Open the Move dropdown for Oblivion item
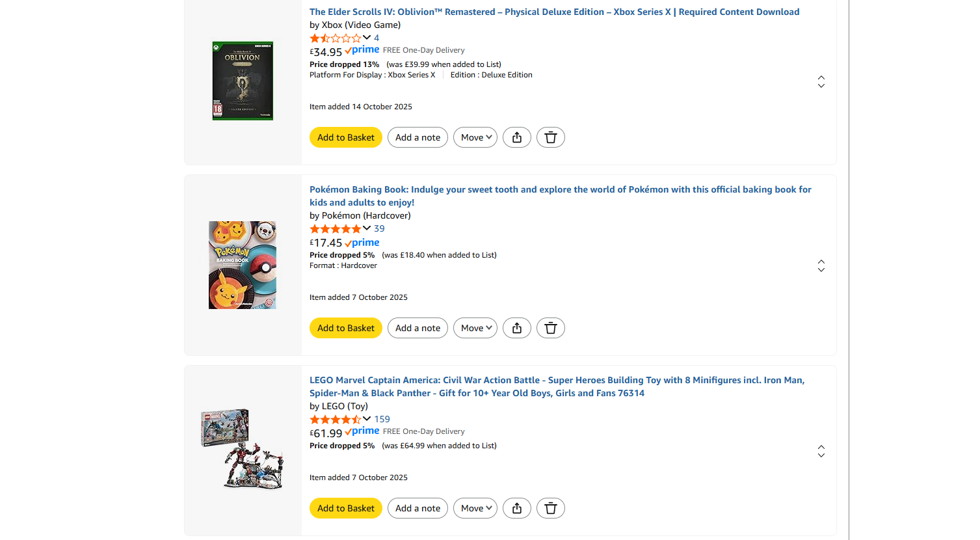This screenshot has width=980, height=540. [x=475, y=137]
